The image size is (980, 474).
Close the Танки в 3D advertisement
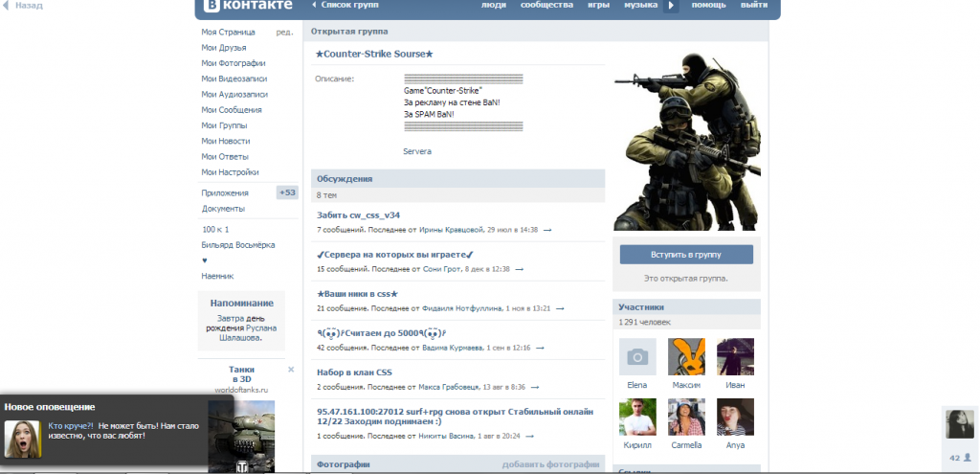(291, 370)
